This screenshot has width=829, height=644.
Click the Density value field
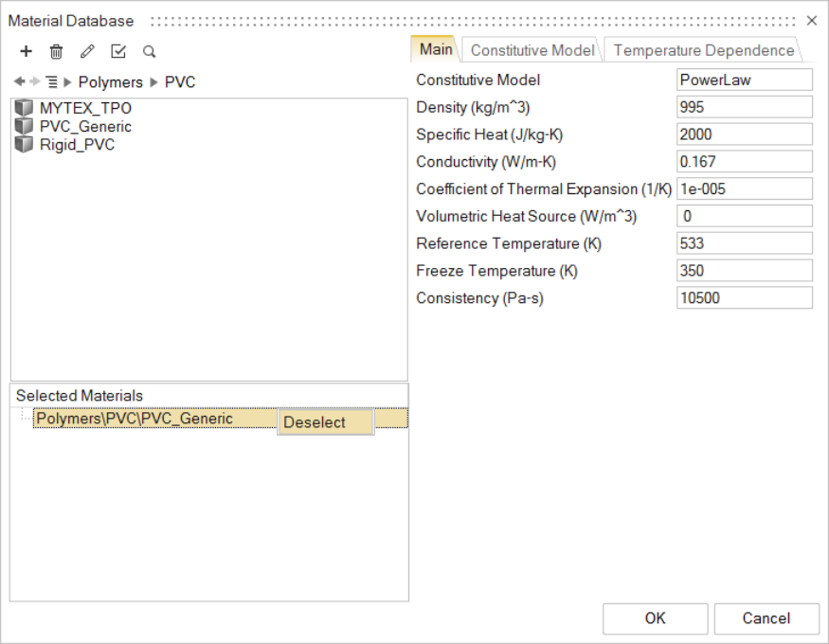(x=744, y=107)
